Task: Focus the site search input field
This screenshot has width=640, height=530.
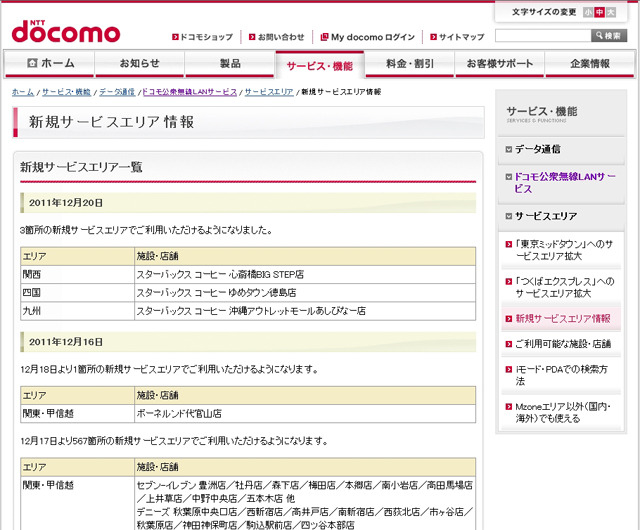Action: click(543, 36)
